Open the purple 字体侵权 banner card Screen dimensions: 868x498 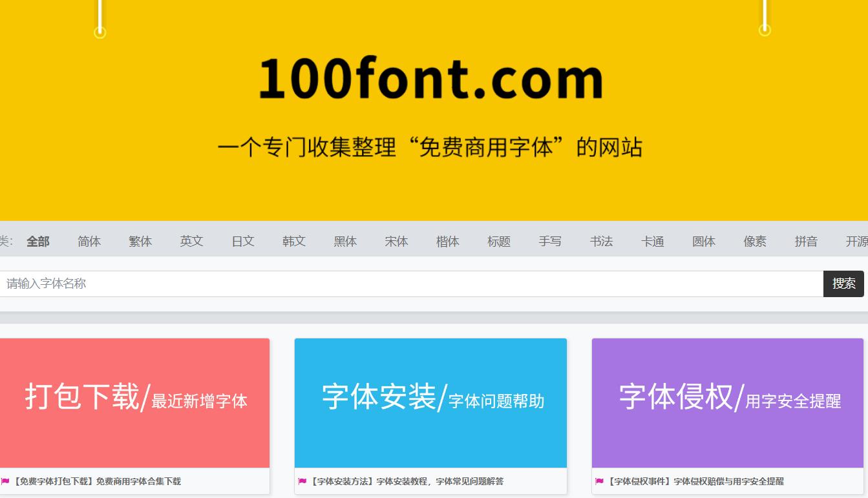coord(727,402)
